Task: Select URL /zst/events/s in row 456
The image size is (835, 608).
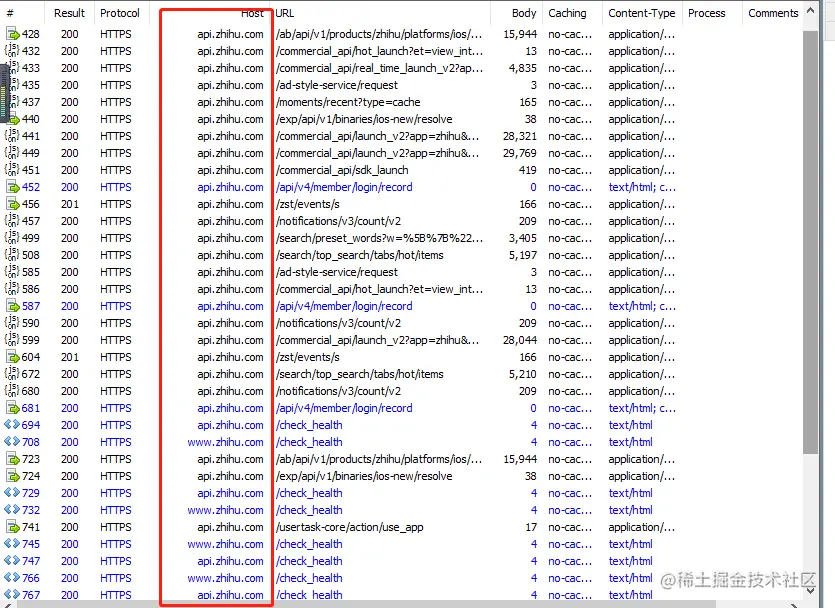Action: 308,204
